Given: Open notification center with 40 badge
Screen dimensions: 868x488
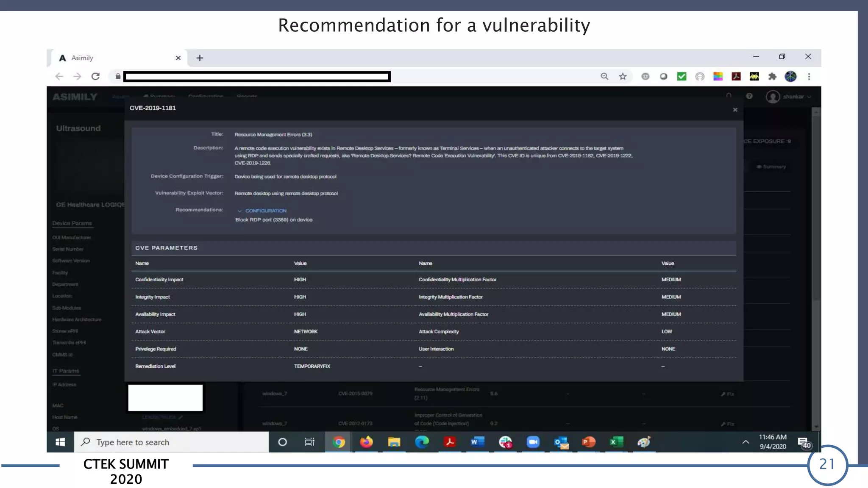Looking at the screenshot, I should 804,443.
